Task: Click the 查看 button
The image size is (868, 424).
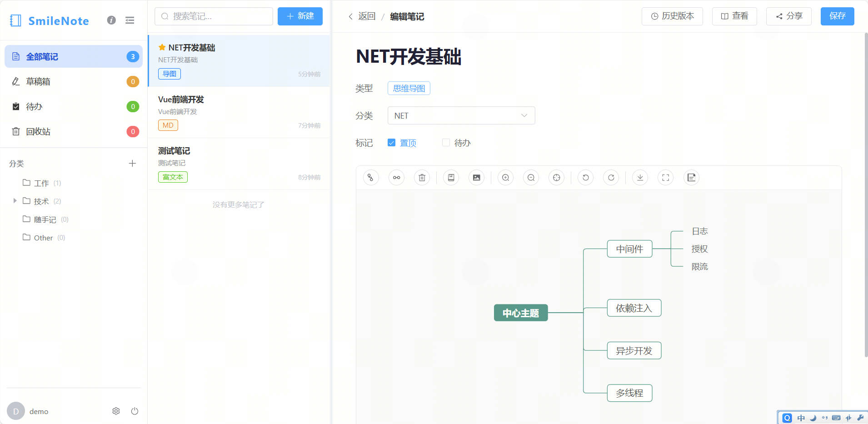Action: click(x=734, y=16)
